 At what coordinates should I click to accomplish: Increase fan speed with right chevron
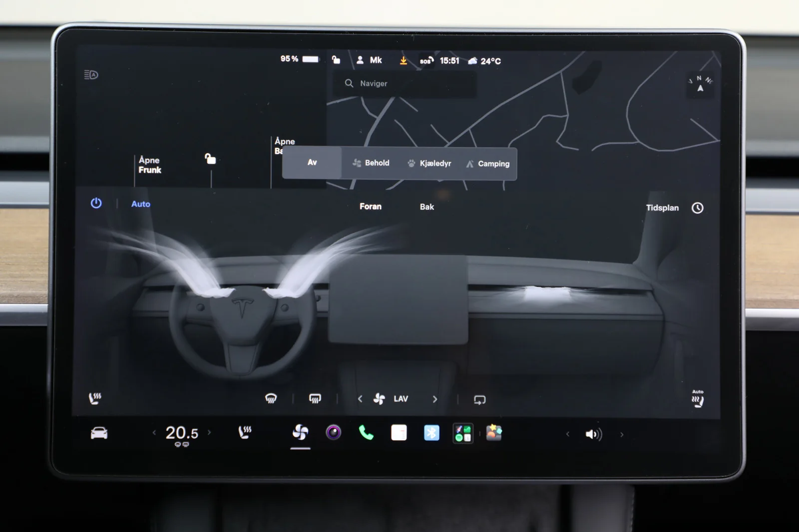pyautogui.click(x=435, y=399)
